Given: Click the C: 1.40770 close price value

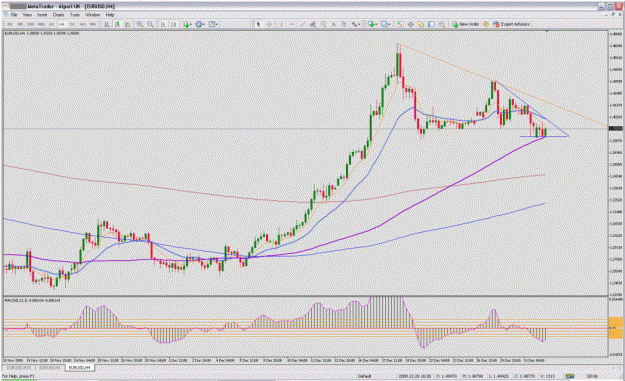Looking at the screenshot, I should click(x=525, y=376).
